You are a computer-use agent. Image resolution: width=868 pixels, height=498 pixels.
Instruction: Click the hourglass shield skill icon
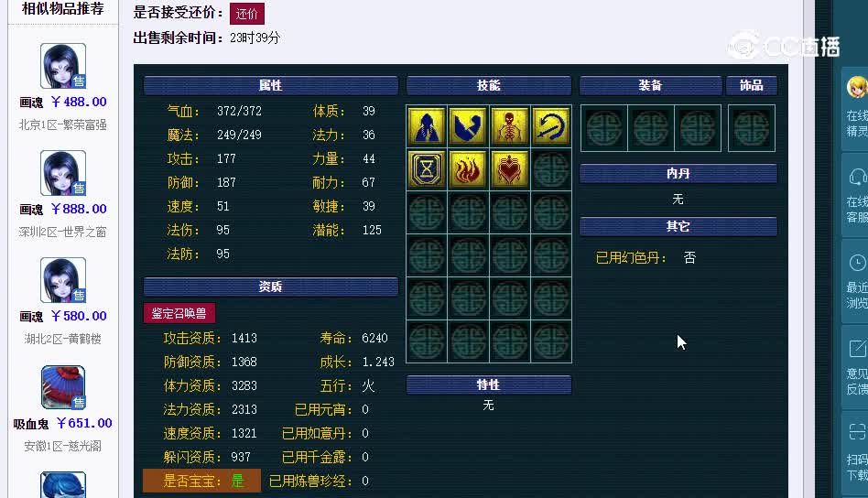coord(427,168)
